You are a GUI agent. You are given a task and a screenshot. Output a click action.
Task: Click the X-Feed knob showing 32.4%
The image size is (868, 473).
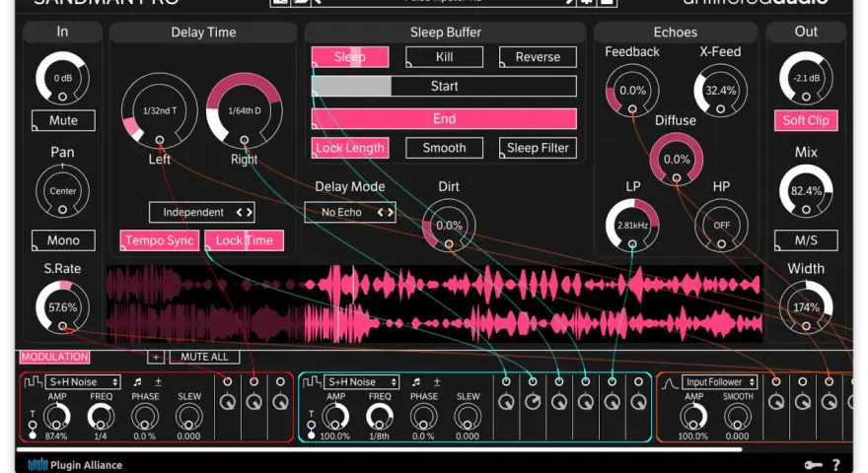coord(720,91)
